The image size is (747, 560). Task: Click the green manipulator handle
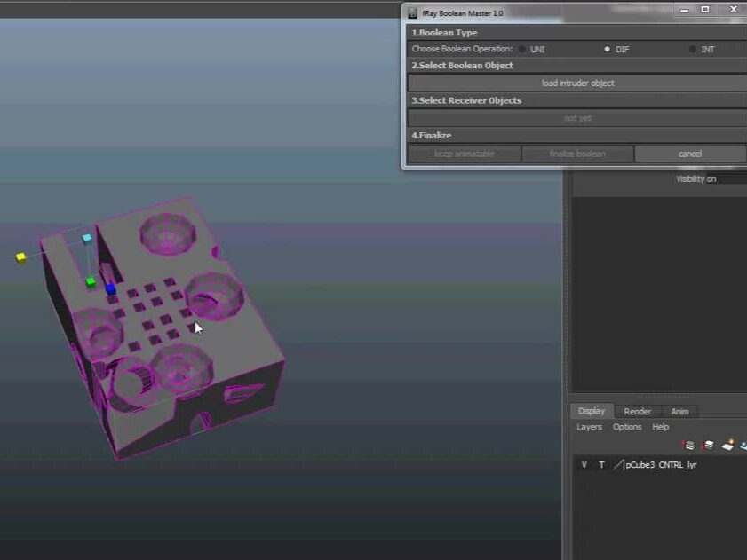point(91,282)
